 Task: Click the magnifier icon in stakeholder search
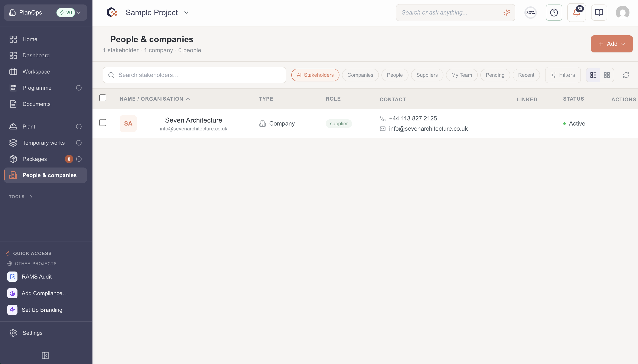coord(111,75)
